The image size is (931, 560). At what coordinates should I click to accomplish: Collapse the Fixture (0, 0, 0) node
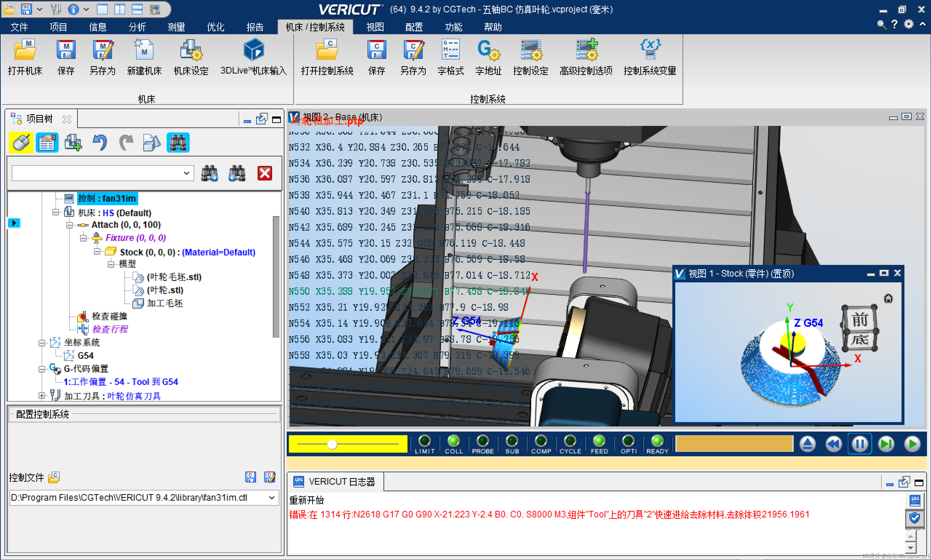click(x=83, y=238)
